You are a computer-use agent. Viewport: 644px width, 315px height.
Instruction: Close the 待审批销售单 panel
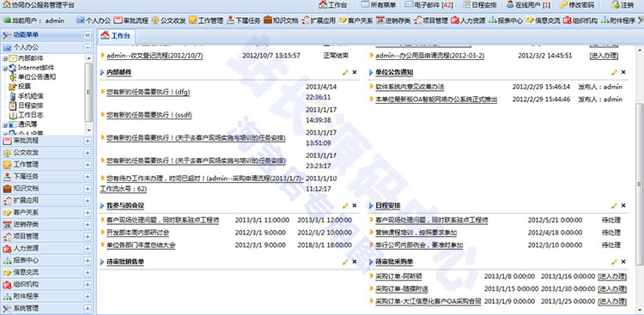pos(355,262)
